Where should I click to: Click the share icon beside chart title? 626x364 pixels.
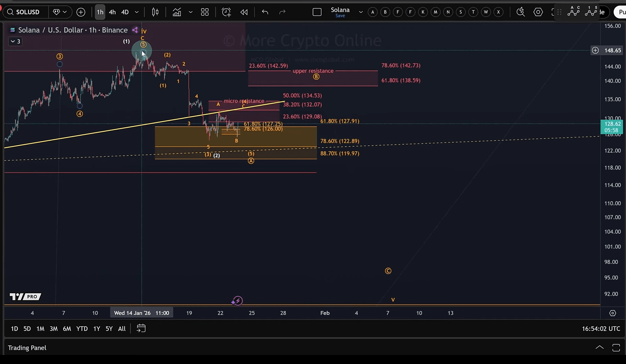pos(135,30)
